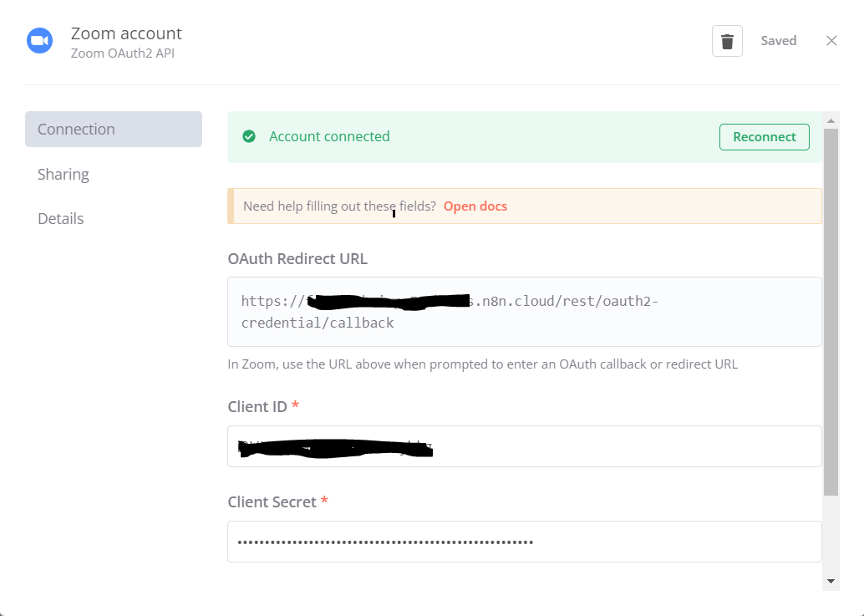This screenshot has height=616, width=864.
Task: Click the vertical scrollbar thumb
Action: tap(831, 309)
